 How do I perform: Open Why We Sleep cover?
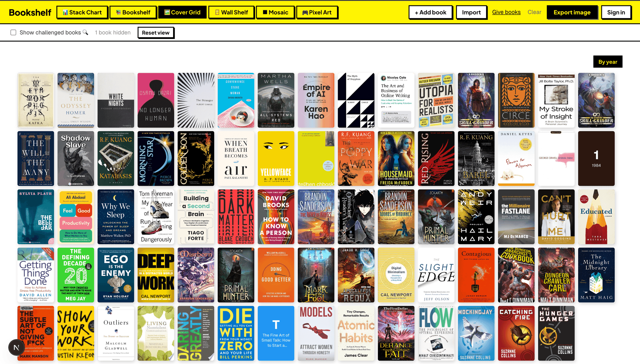coord(116,217)
